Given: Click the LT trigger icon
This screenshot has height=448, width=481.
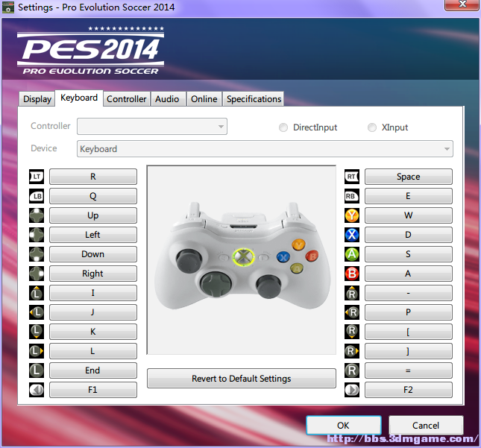Looking at the screenshot, I should tap(37, 177).
